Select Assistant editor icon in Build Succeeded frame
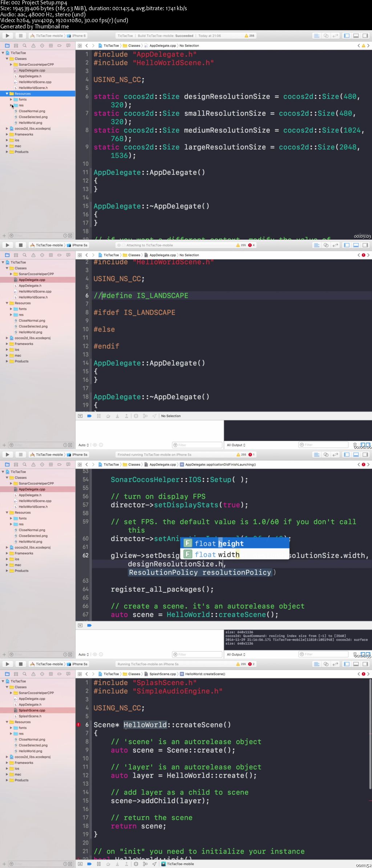The image size is (372, 868). (326, 36)
